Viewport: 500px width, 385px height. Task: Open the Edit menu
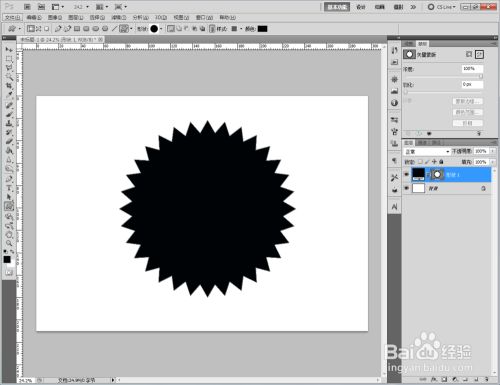tap(34, 17)
